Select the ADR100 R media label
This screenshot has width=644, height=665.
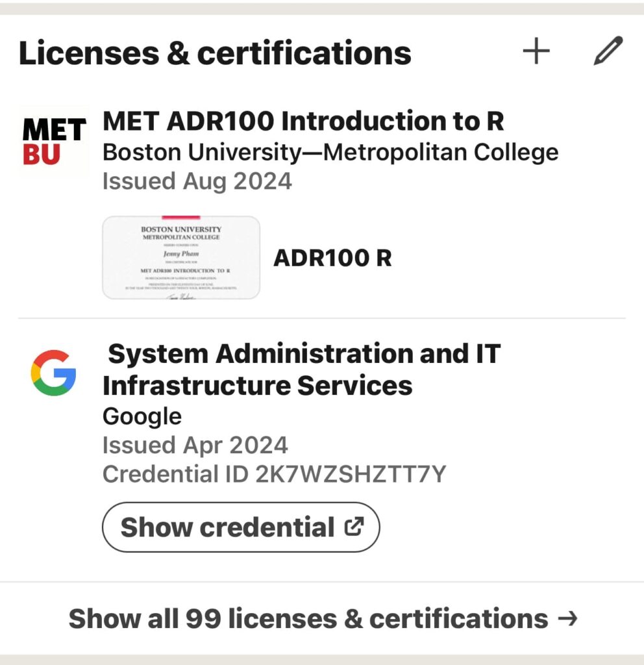pyautogui.click(x=333, y=258)
